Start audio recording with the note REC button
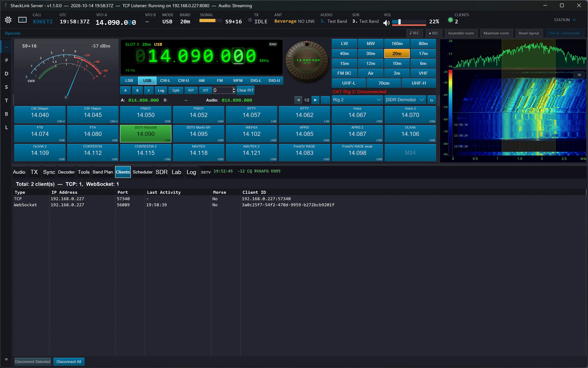Viewport: 588px width, 368px height. (x=415, y=33)
